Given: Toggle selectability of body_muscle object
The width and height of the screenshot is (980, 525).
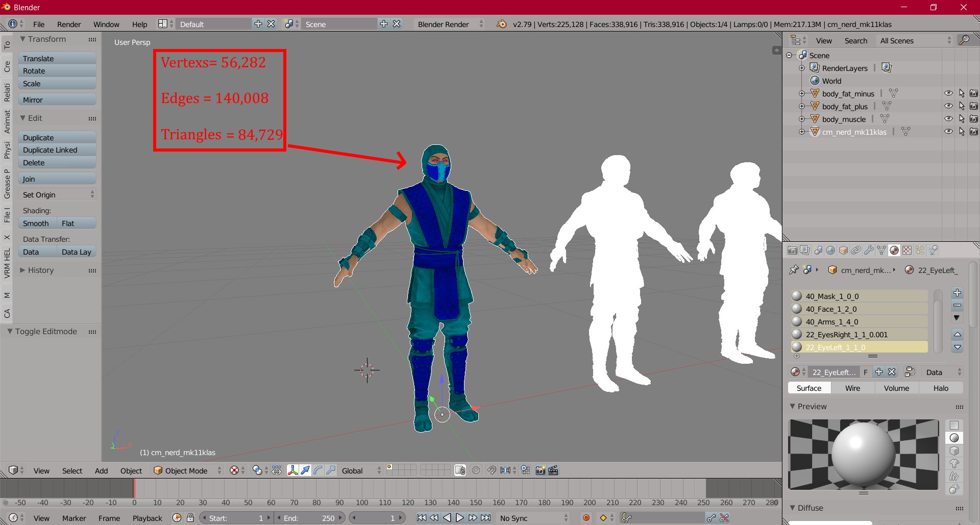Looking at the screenshot, I should click(x=962, y=119).
